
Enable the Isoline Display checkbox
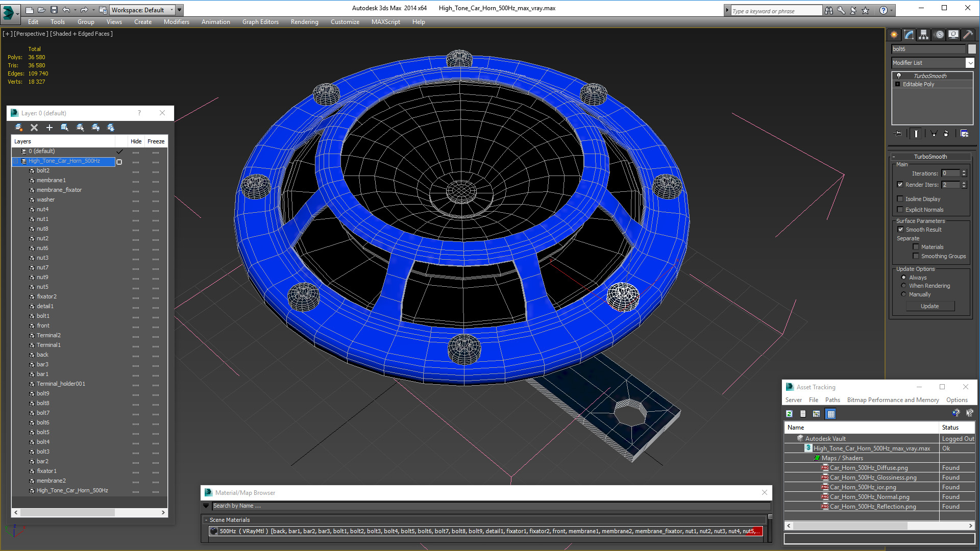pyautogui.click(x=900, y=199)
